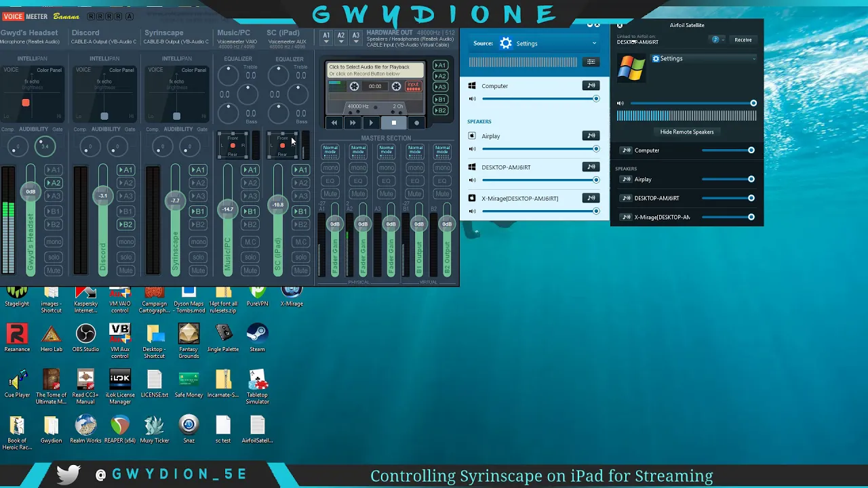Toggle transmit to X-Mirage speaker in Airfoil
The image size is (868, 488).
tap(591, 198)
